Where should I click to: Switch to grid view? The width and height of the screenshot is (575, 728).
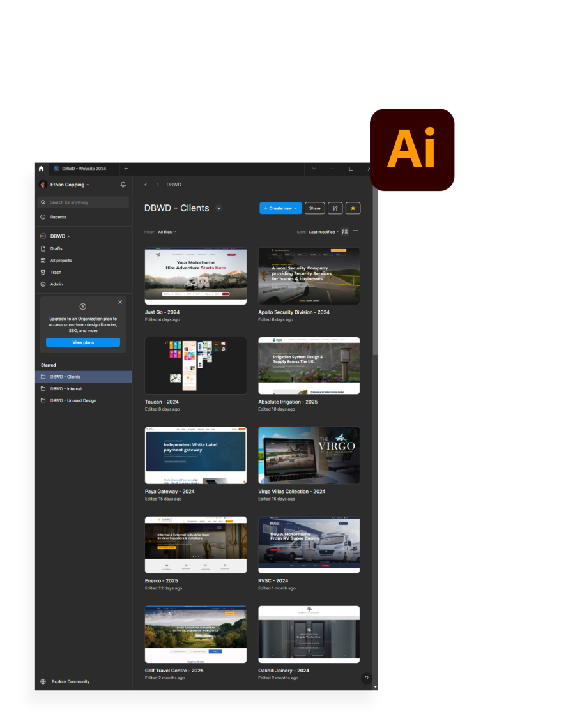point(345,232)
